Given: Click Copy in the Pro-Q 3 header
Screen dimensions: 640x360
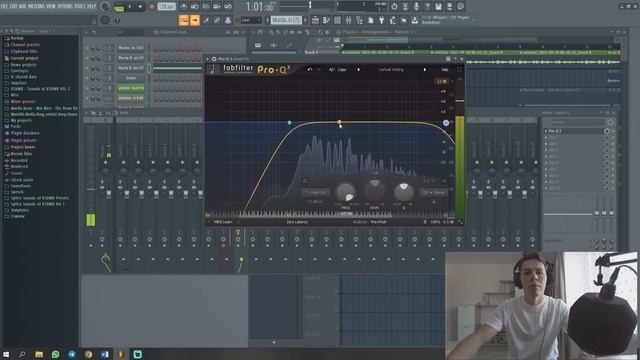Looking at the screenshot, I should click(x=342, y=70).
